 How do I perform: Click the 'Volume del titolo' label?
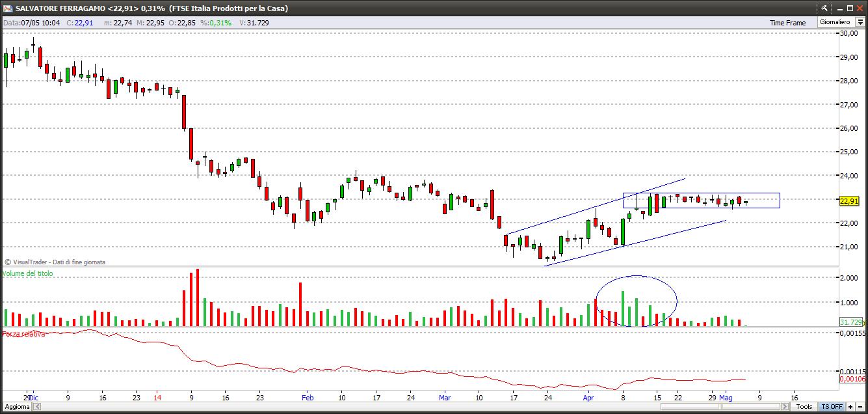(28, 273)
